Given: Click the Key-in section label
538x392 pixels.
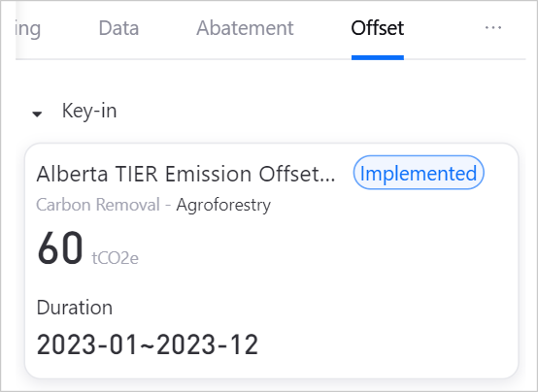Looking at the screenshot, I should point(89,112).
